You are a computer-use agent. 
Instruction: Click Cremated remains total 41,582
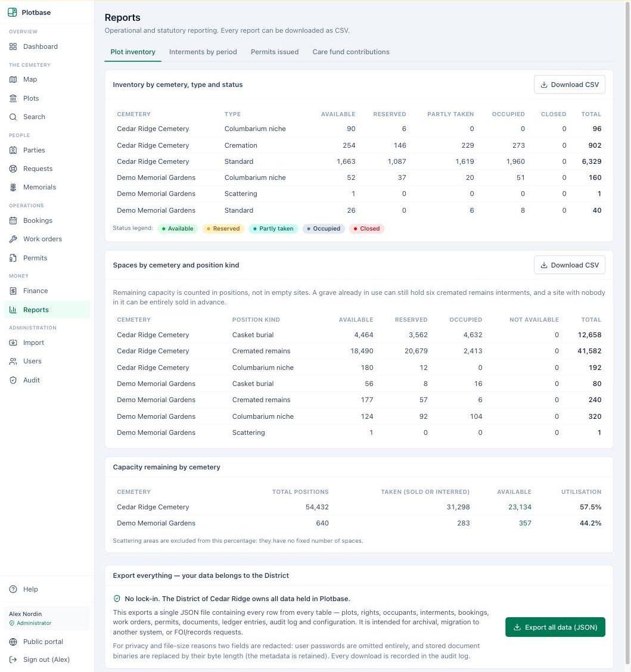pyautogui.click(x=589, y=350)
